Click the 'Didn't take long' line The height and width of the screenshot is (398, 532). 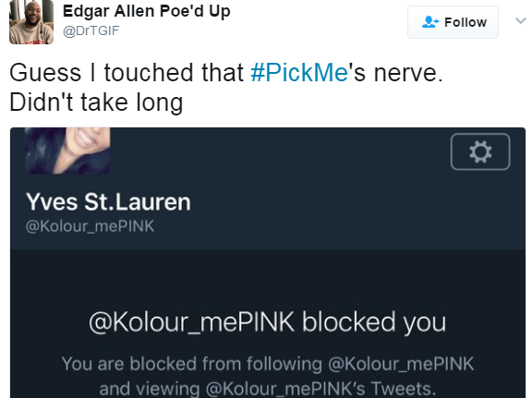click(x=96, y=103)
